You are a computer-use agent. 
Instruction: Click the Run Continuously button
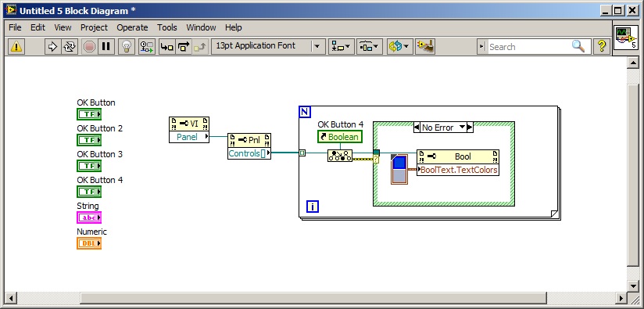(x=69, y=47)
